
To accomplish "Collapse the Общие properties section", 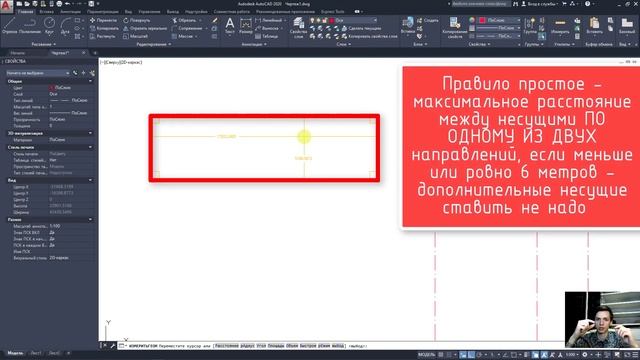I will pyautogui.click(x=90, y=81).
